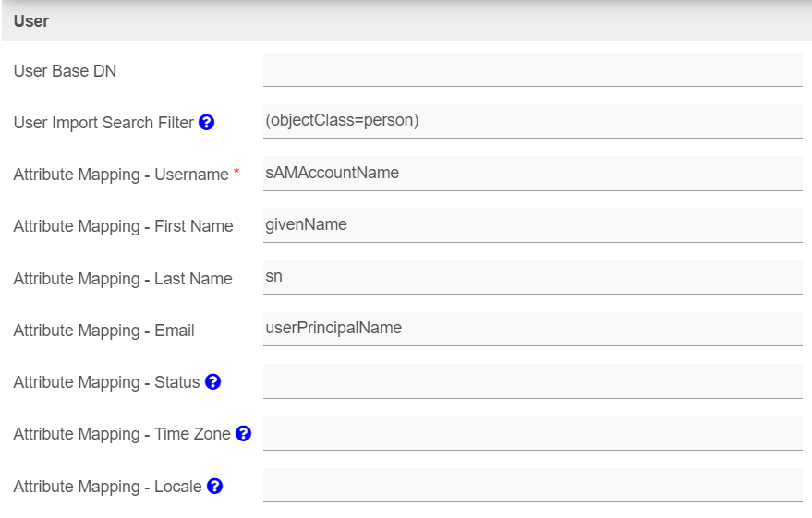
Task: Focus the User Base DN input field
Action: (532, 69)
